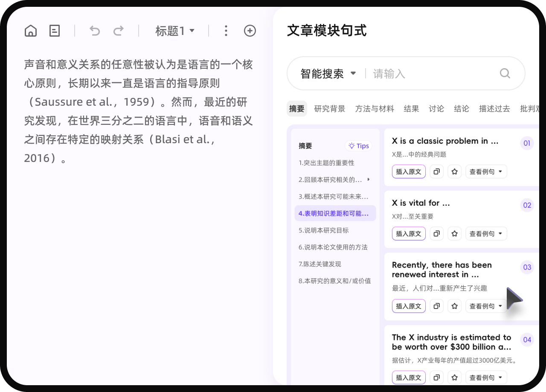Open the document outline icon next to Home
Screen dimensions: 546x392
[x=55, y=30]
